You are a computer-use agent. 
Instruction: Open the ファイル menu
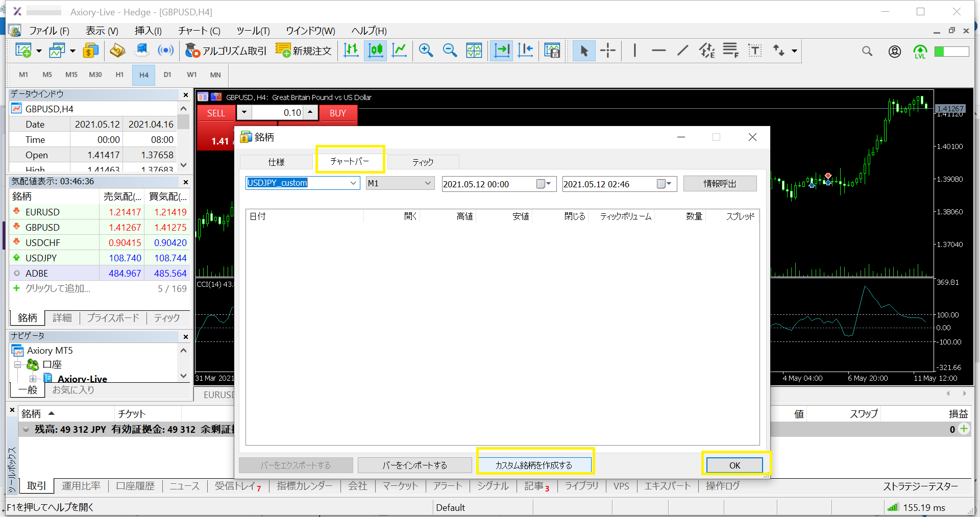pos(49,31)
